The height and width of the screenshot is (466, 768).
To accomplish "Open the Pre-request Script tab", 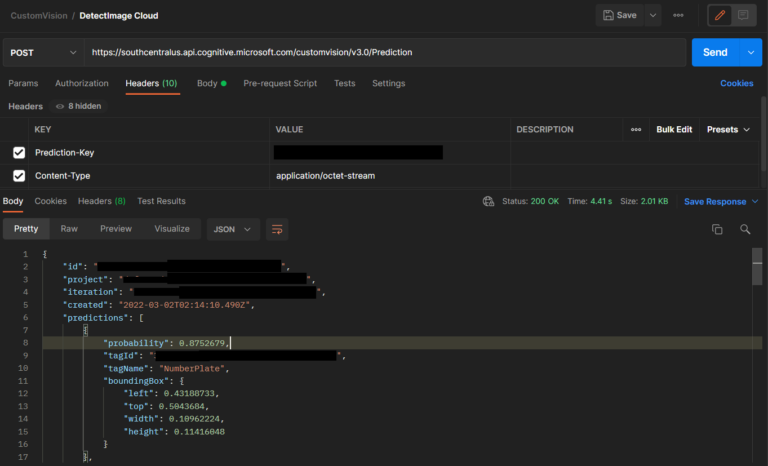I will point(280,83).
